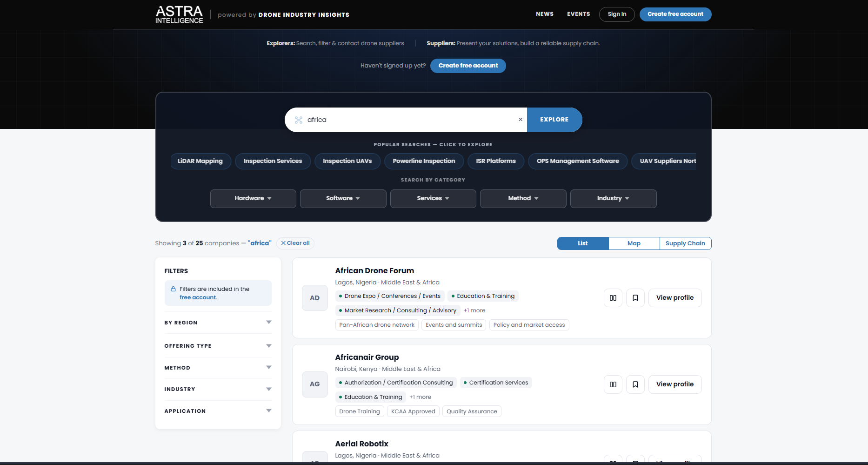Viewport: 868px width, 465px height.
Task: Click the Astra Intelligence logo
Action: click(x=179, y=14)
